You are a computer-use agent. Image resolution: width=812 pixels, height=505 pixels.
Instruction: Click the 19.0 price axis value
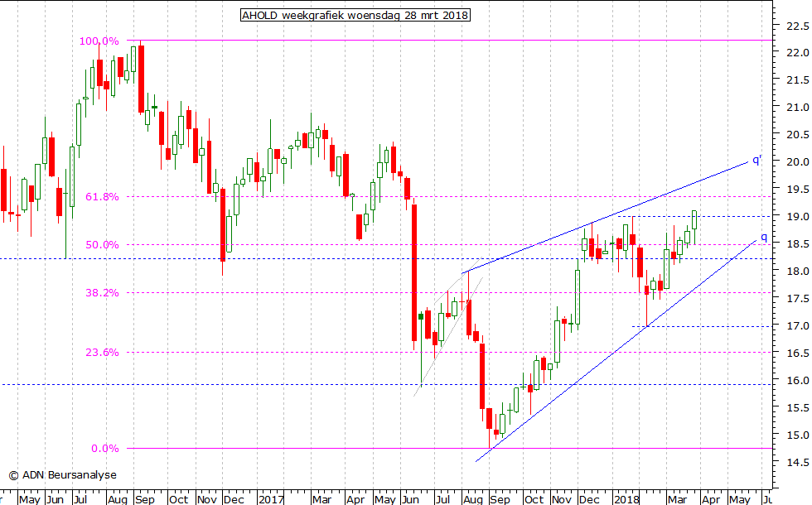click(797, 217)
